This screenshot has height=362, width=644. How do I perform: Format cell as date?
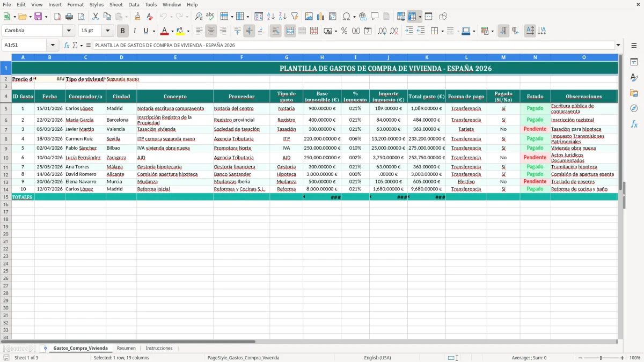(x=368, y=31)
